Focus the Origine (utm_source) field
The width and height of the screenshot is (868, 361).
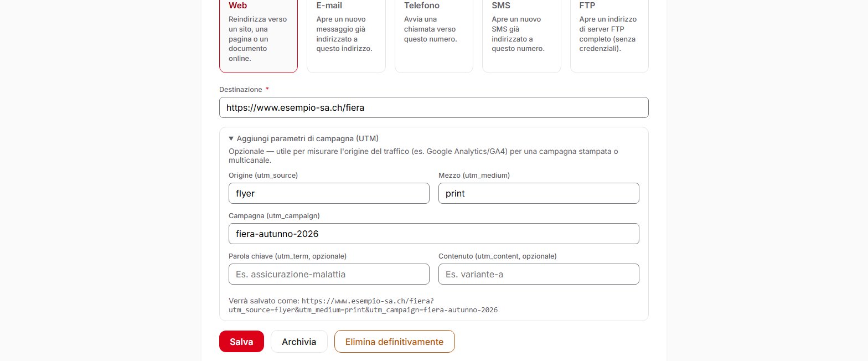[x=329, y=193]
